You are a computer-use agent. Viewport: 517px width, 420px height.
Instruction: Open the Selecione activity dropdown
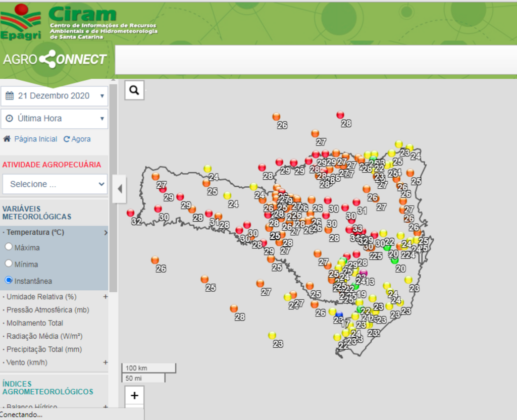55,184
